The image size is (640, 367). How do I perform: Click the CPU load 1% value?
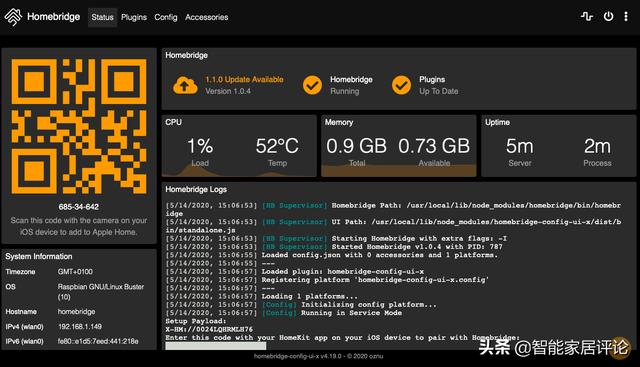tap(200, 146)
